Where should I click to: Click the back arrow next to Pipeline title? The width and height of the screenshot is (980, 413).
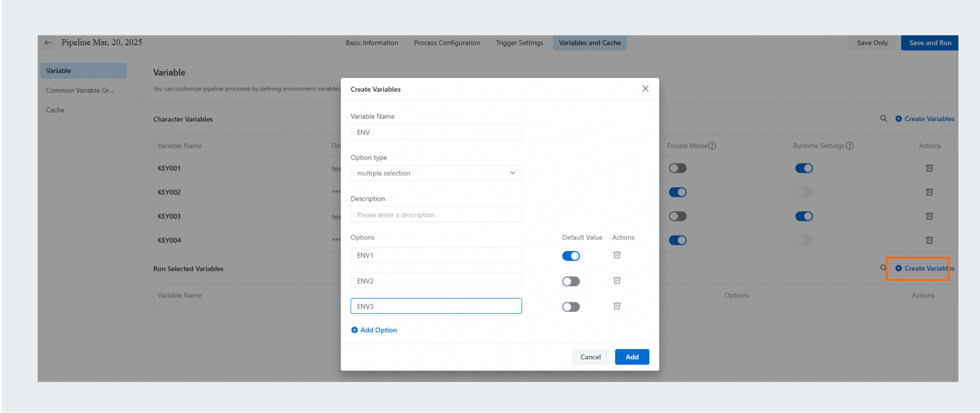click(48, 43)
